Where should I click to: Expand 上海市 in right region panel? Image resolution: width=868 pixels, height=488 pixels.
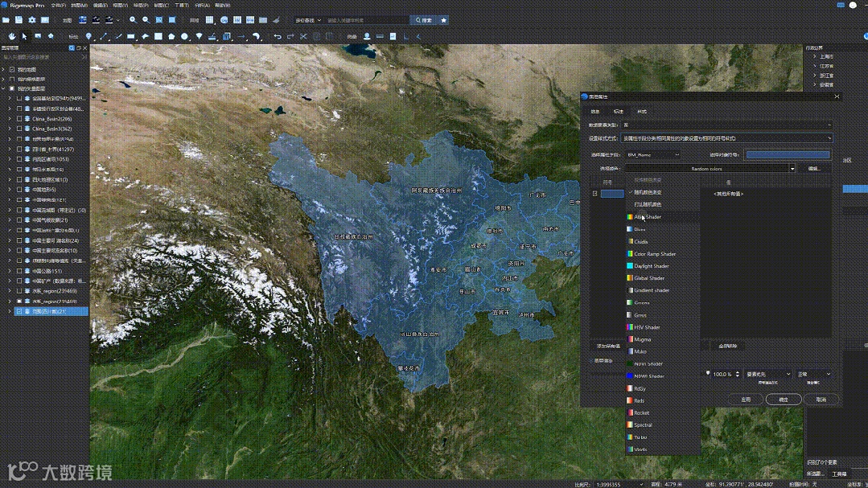[x=815, y=56]
